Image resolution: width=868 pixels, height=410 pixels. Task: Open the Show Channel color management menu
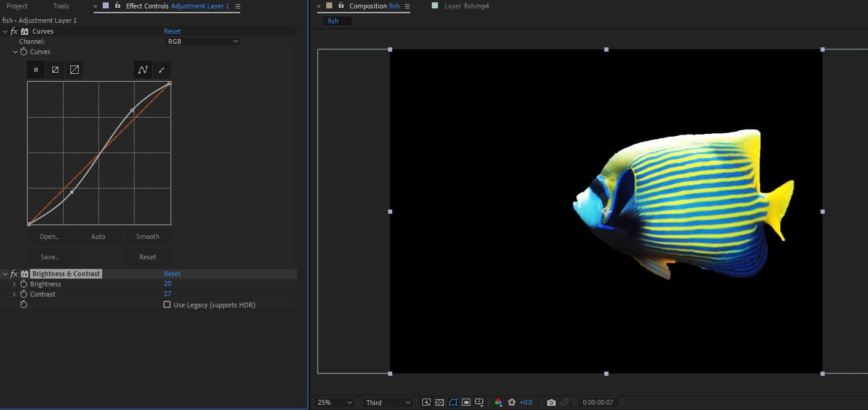coord(499,402)
